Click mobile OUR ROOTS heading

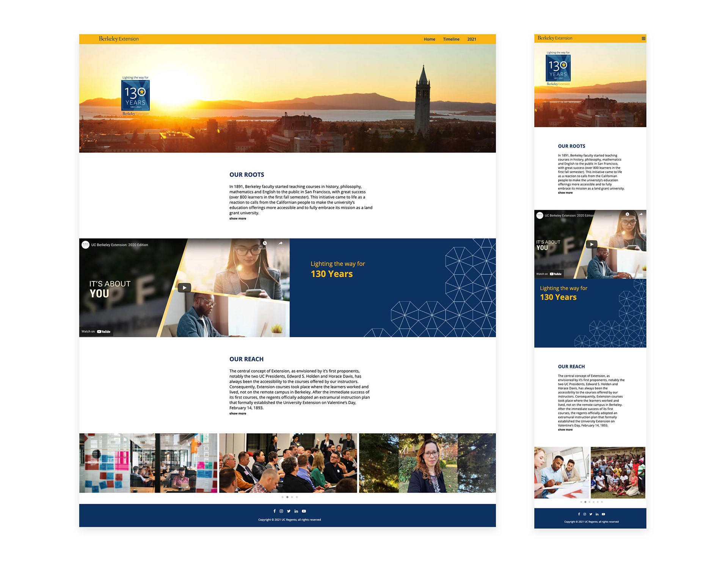571,146
